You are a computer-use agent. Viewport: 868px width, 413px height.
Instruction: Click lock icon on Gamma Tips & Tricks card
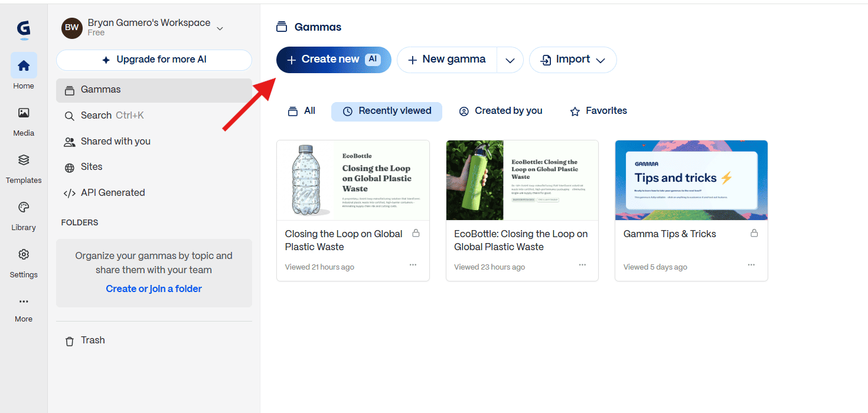coord(754,233)
